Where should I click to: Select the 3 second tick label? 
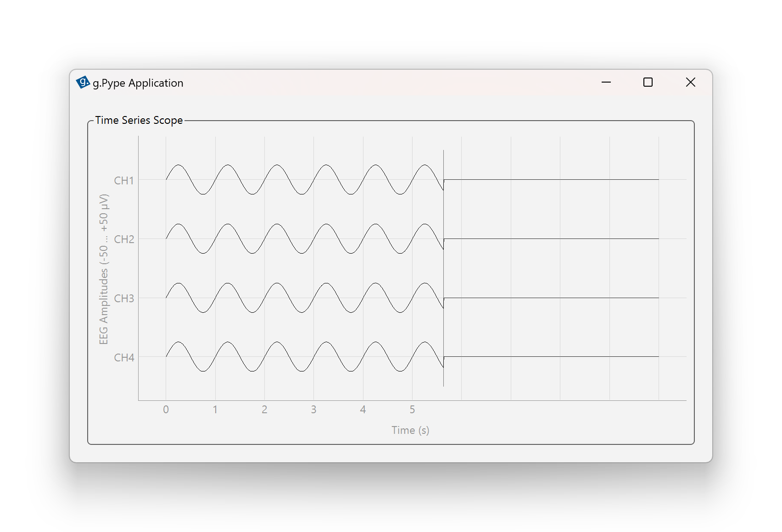pyautogui.click(x=313, y=410)
